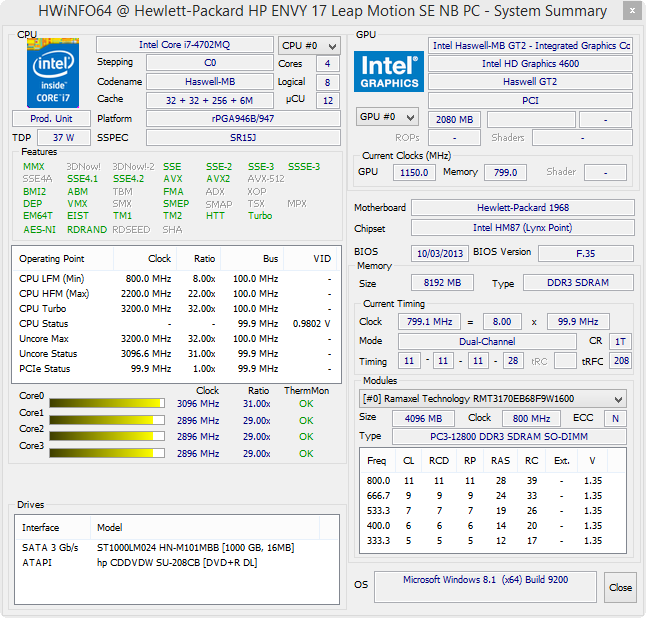
Task: Expand the GPU #0 selector dropdown
Action: click(386, 118)
